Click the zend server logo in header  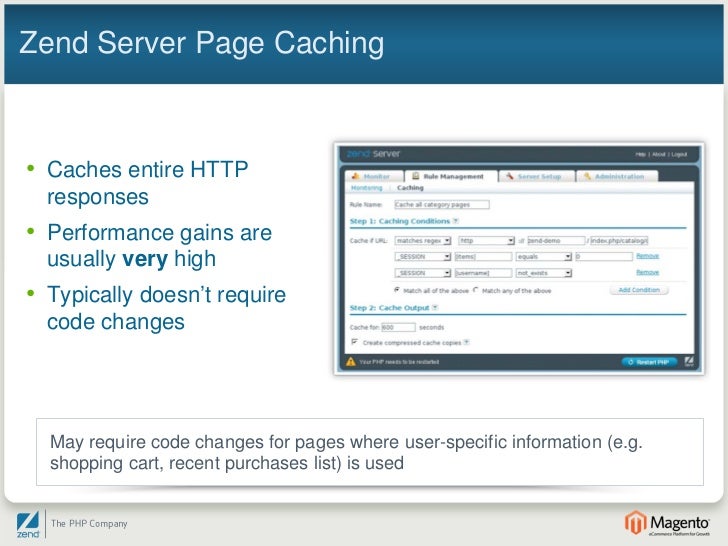click(x=373, y=154)
